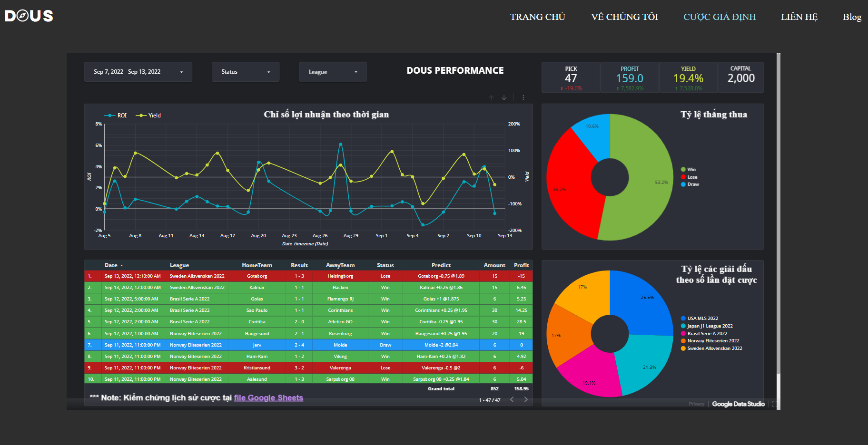Toggle the Yield series in the chart legend
The width and height of the screenshot is (868, 445).
tap(148, 116)
